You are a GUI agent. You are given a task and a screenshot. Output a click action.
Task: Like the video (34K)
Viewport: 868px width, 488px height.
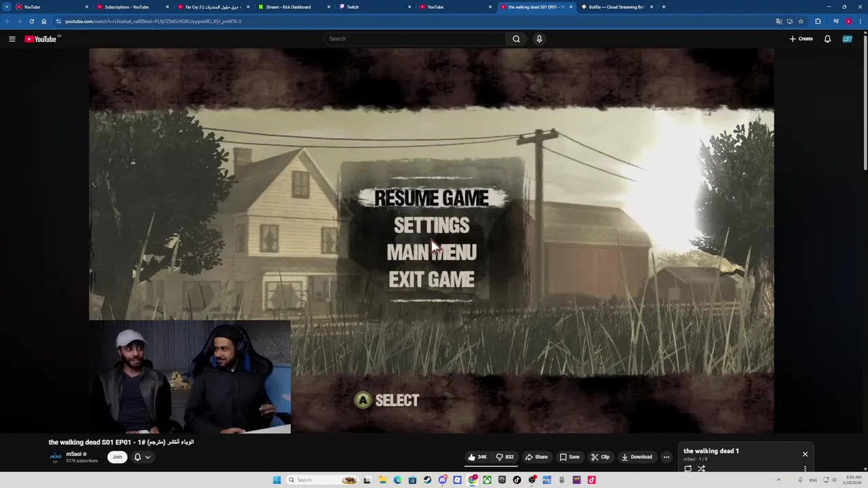(477, 457)
